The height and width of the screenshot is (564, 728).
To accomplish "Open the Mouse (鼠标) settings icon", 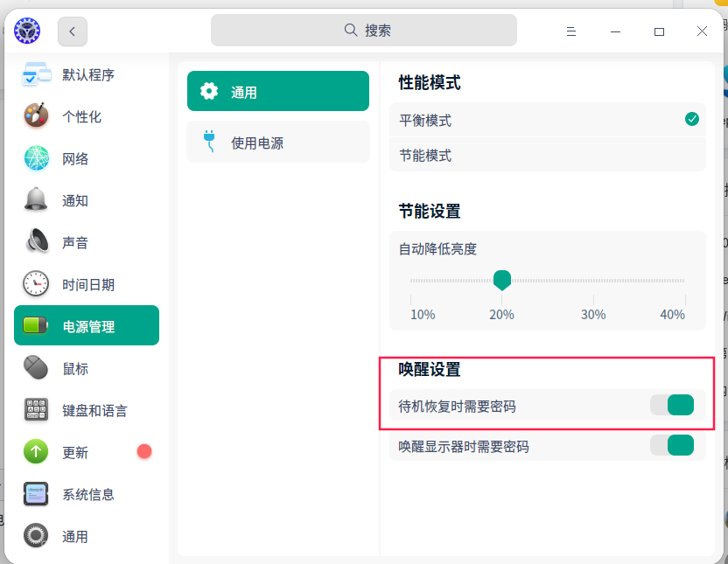I will [x=36, y=369].
